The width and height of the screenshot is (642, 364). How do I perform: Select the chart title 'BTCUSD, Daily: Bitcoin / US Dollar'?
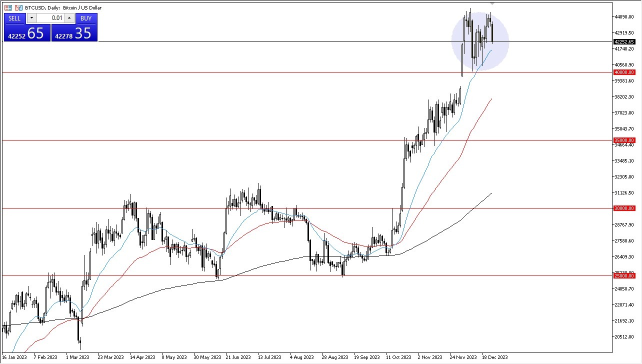point(63,7)
